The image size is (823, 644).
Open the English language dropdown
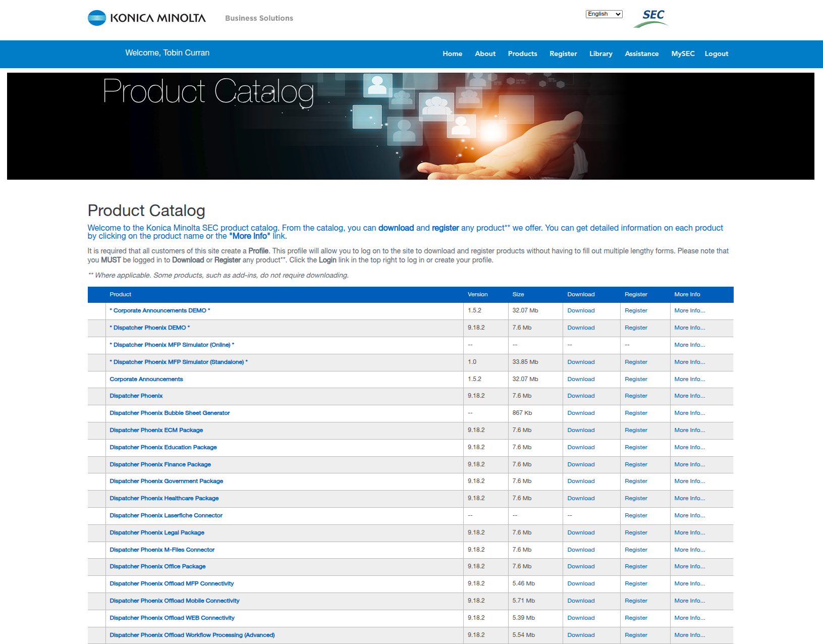(604, 14)
